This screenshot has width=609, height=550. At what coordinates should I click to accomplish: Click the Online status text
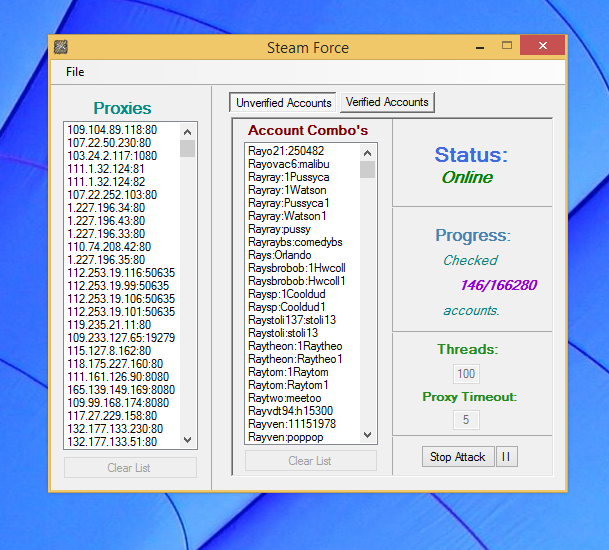pos(467,178)
